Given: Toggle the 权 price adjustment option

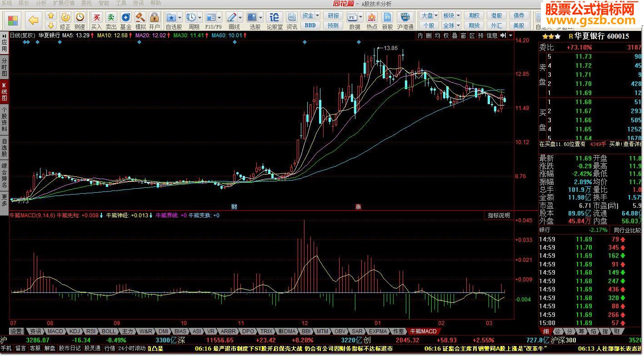Looking at the screenshot, I should pyautogui.click(x=446, y=35).
